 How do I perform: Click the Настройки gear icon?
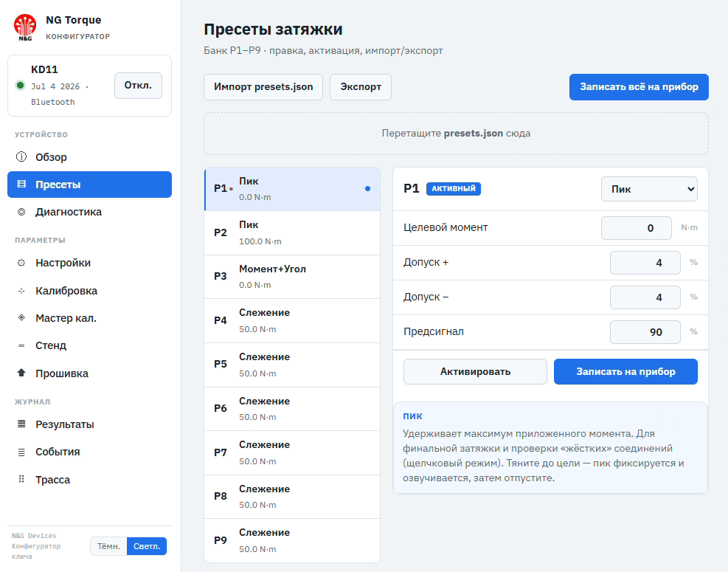(x=21, y=263)
